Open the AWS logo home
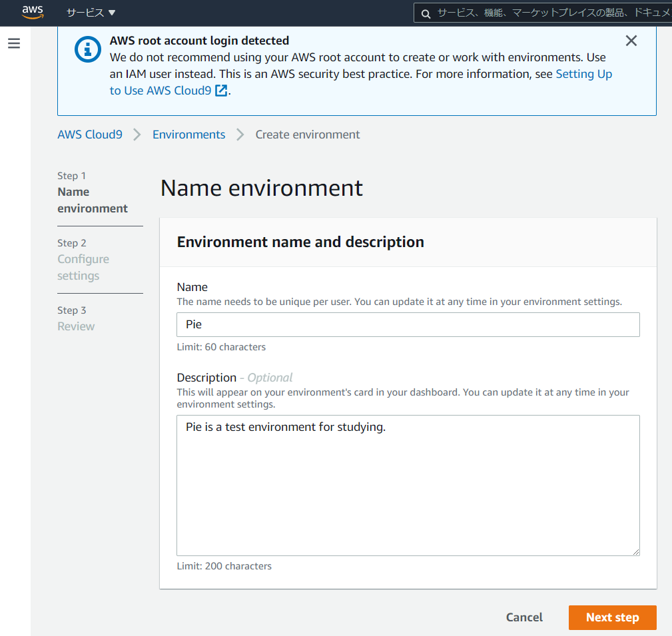The width and height of the screenshot is (672, 636). 33,12
